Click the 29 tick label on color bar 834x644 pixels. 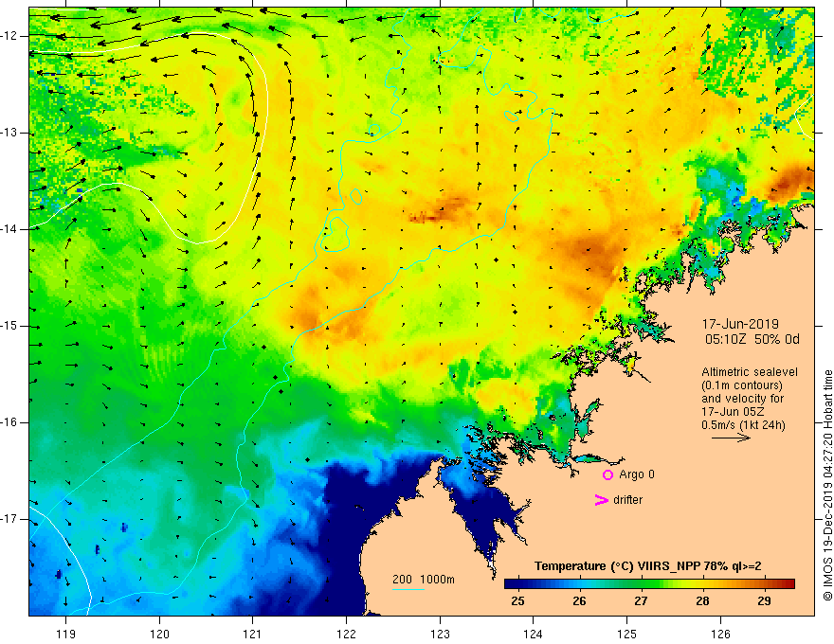(764, 601)
